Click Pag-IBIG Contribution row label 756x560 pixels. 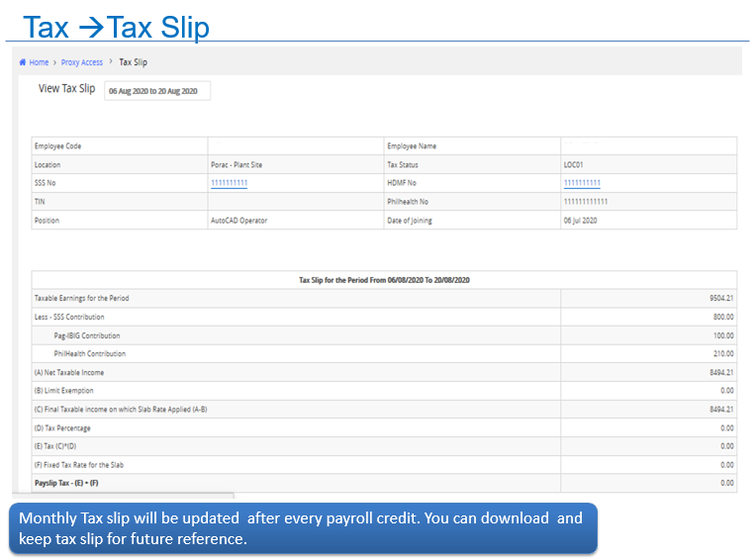[87, 335]
